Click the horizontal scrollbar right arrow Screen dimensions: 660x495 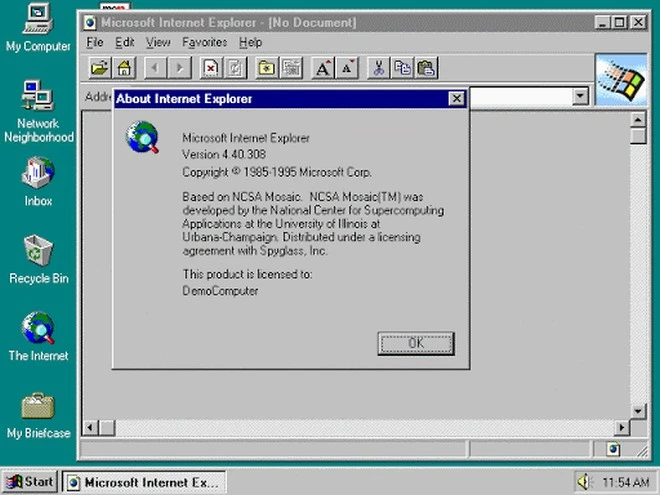click(622, 428)
